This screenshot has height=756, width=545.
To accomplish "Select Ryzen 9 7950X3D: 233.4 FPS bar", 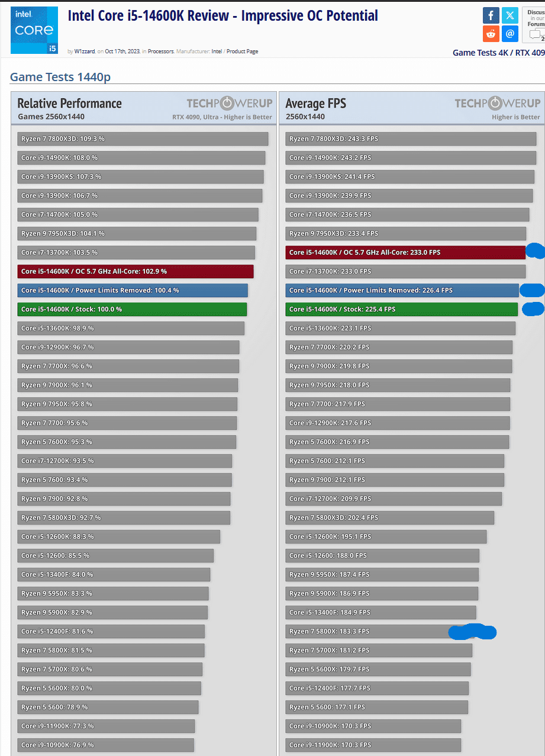I will [x=406, y=233].
